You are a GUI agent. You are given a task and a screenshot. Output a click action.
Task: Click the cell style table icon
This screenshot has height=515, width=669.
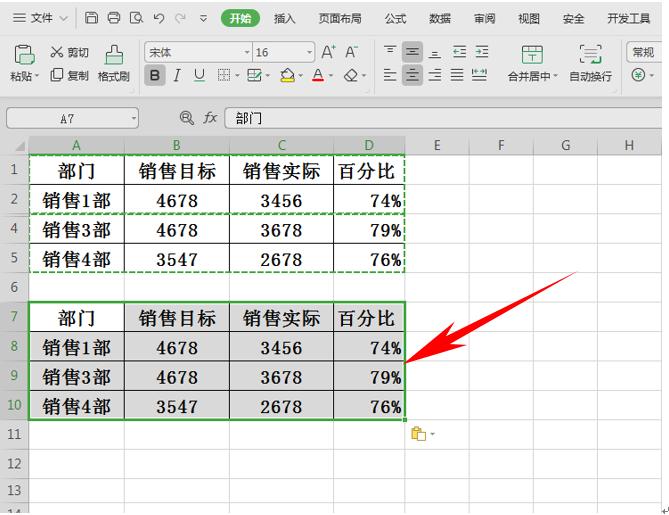pyautogui.click(x=254, y=76)
